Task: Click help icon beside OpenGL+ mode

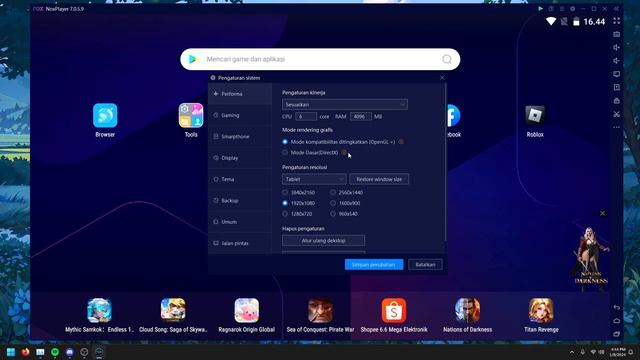Action: [401, 142]
